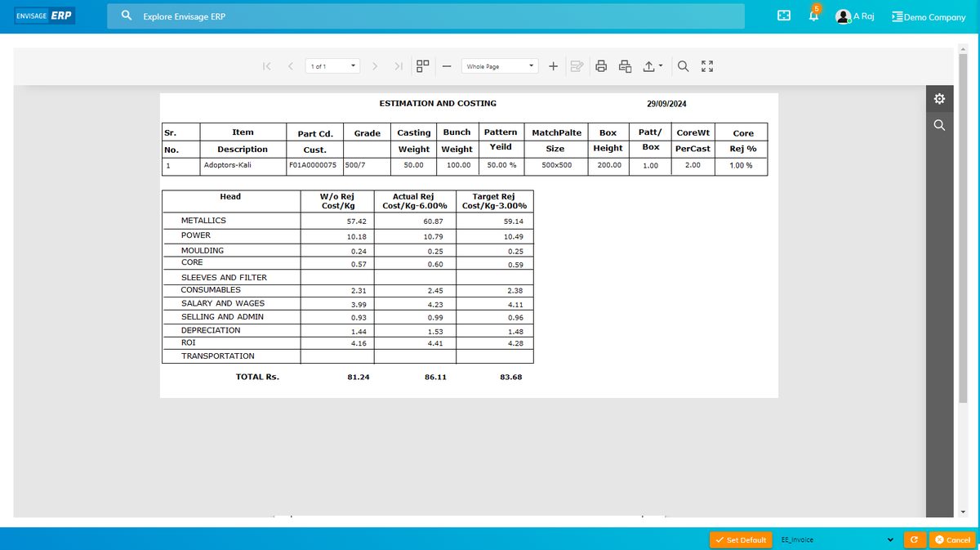The image size is (980, 550).
Task: Click metallics value '57.42'
Action: tap(357, 221)
